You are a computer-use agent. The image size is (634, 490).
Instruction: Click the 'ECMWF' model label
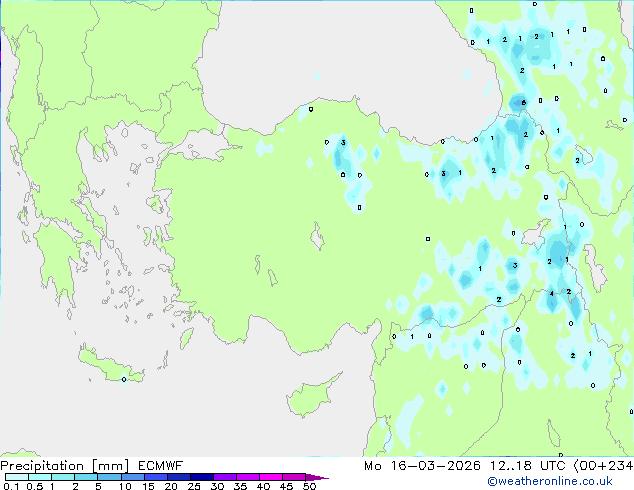coord(161,465)
